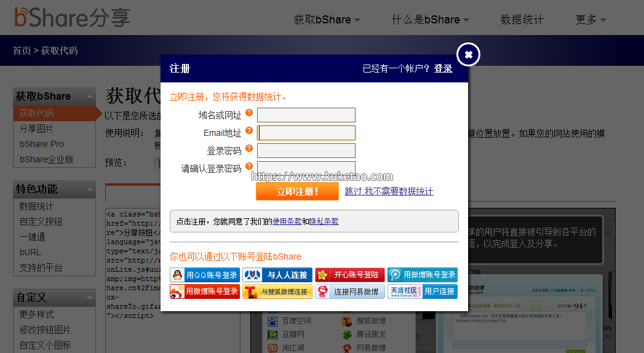644x353 pixels.
Task: Collapse the 特色功能 sidebar section
Action: pos(89,189)
